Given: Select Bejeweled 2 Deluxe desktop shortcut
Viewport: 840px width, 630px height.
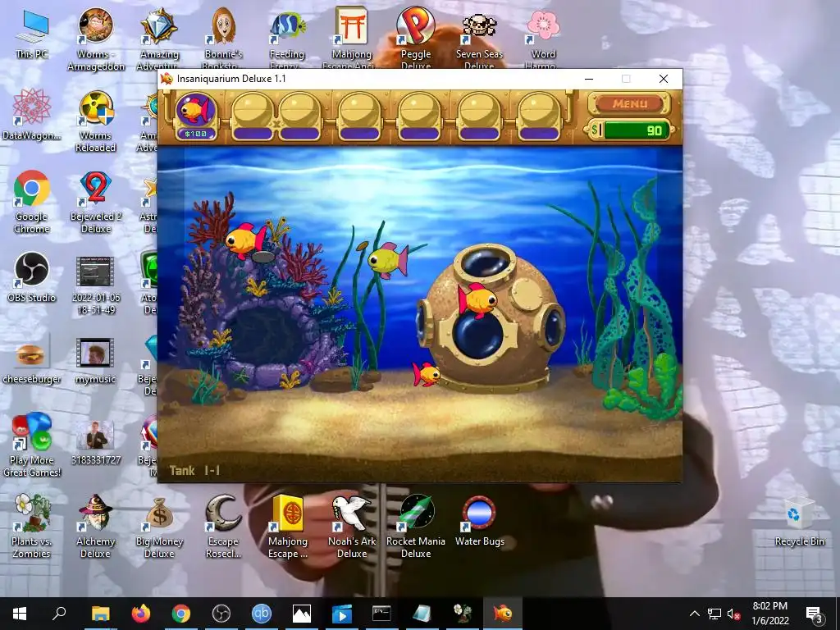Looking at the screenshot, I should click(96, 202).
